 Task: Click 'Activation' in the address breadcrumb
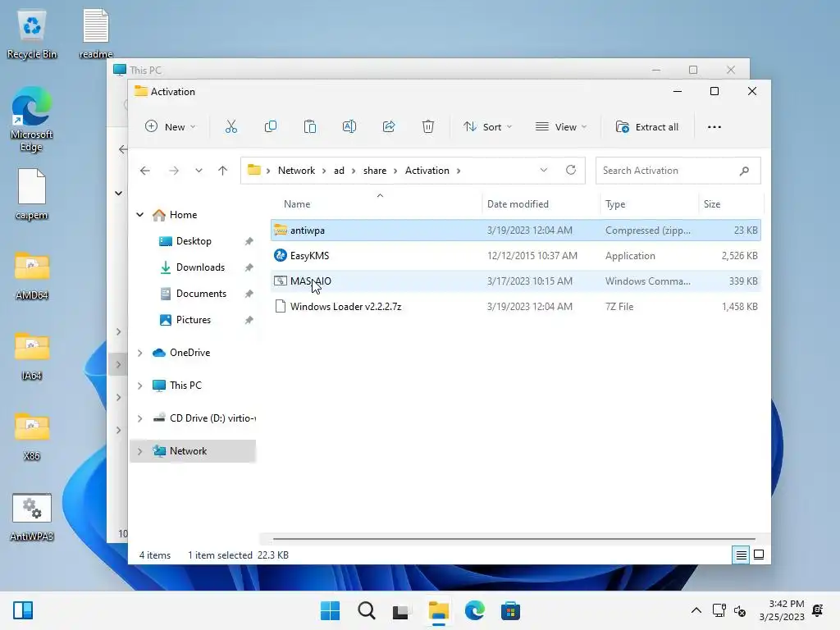[x=427, y=171]
